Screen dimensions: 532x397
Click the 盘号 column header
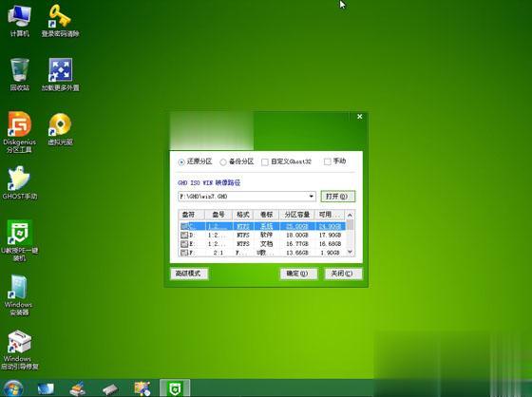pyautogui.click(x=218, y=215)
